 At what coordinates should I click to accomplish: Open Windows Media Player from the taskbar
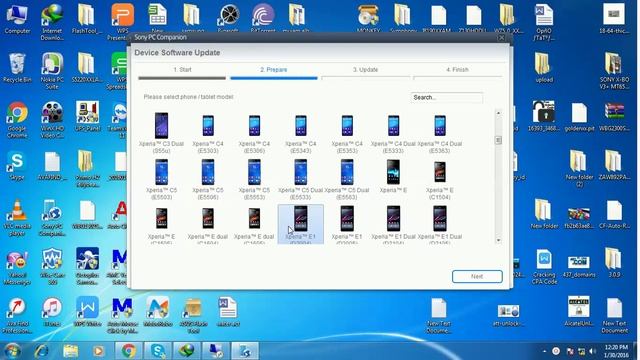(x=98, y=351)
